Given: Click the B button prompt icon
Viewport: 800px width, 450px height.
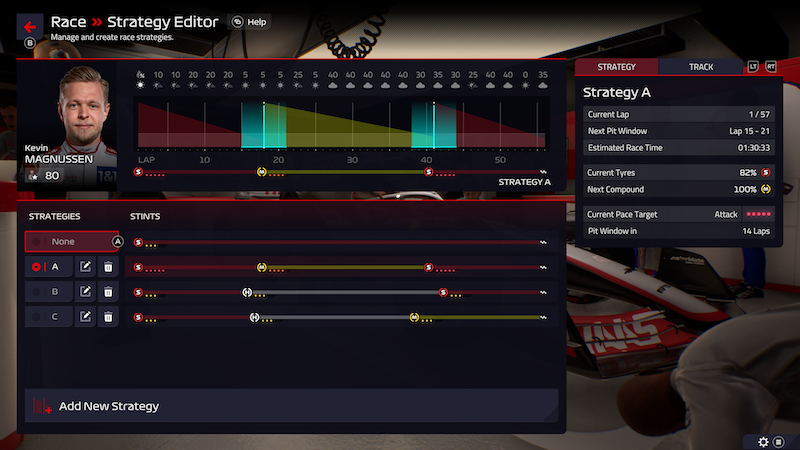Looking at the screenshot, I should (x=30, y=43).
